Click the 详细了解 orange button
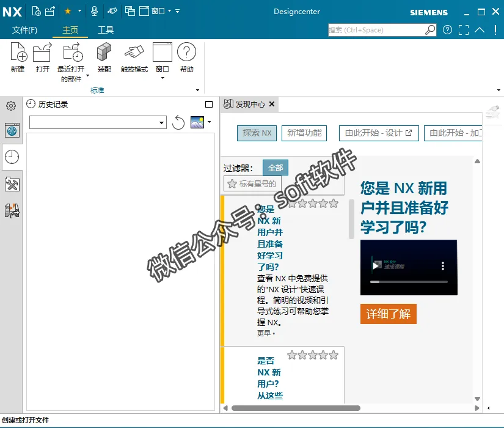 389,314
